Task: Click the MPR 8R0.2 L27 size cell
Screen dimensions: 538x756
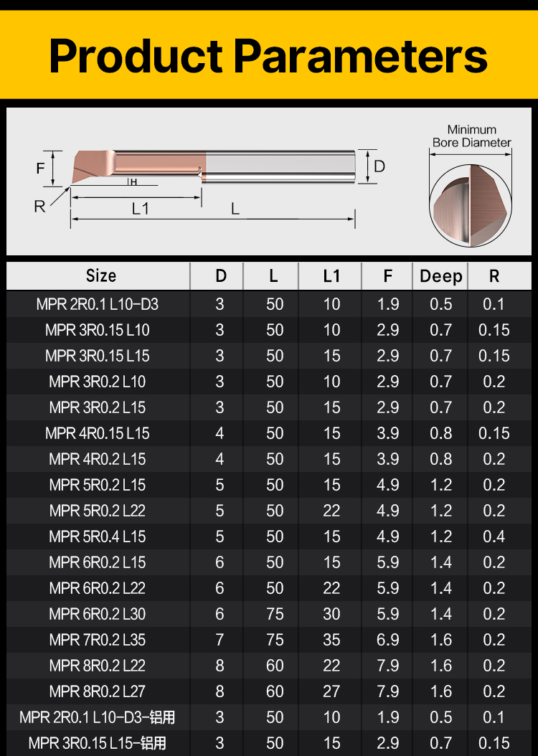Action: (98, 691)
